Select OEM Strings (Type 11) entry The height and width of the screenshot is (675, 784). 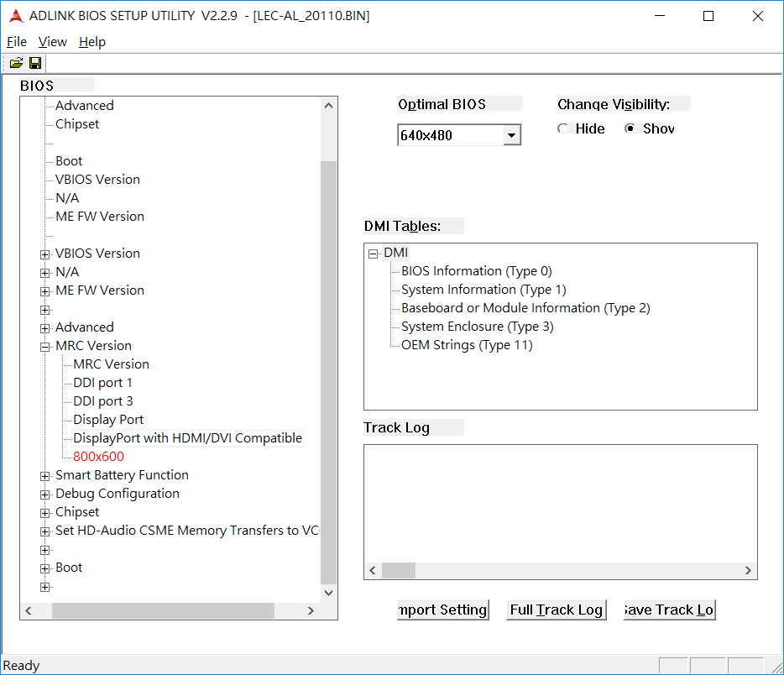tap(467, 345)
